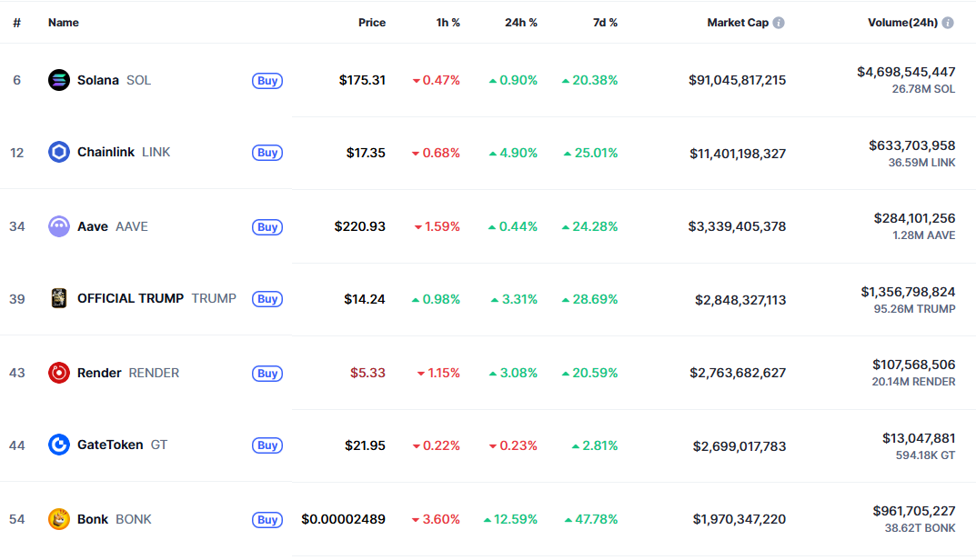The height and width of the screenshot is (560, 976).
Task: Click Aave 1h change 1.59%
Action: [437, 226]
